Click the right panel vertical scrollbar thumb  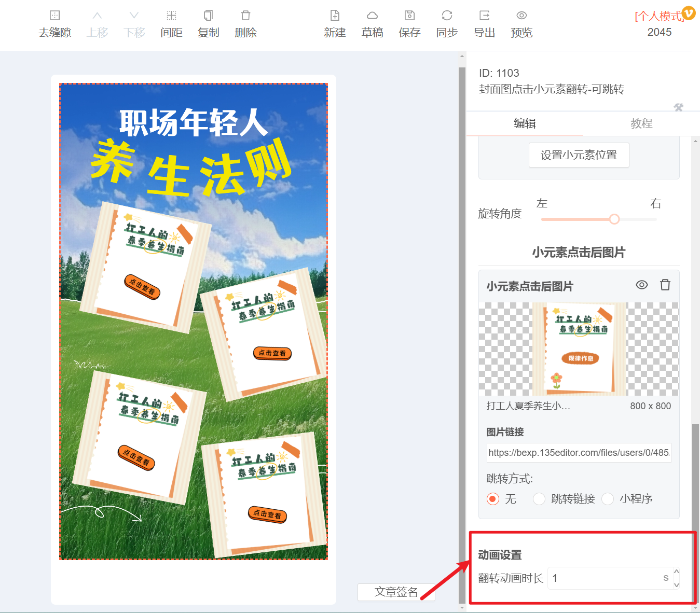click(x=696, y=513)
